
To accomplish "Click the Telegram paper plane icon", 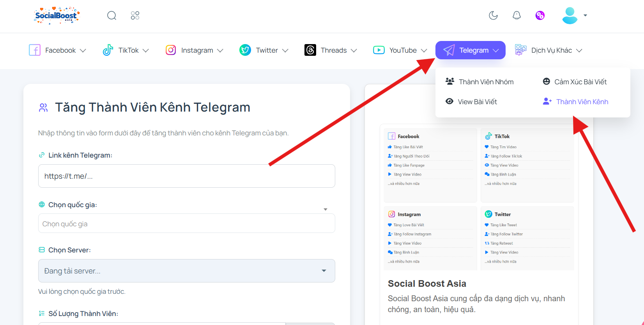I will pos(449,50).
